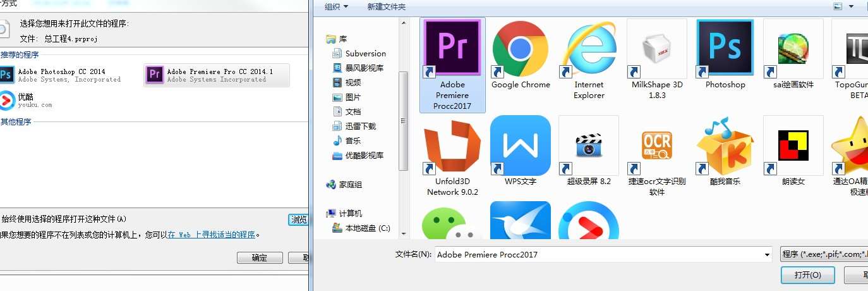Select the 酷我音乐 shortcut

click(725, 151)
